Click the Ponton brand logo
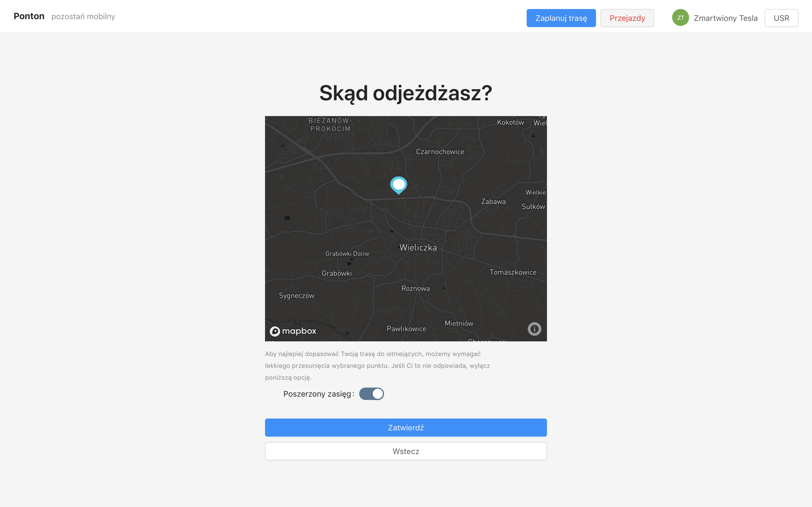812x507 pixels. [x=29, y=16]
